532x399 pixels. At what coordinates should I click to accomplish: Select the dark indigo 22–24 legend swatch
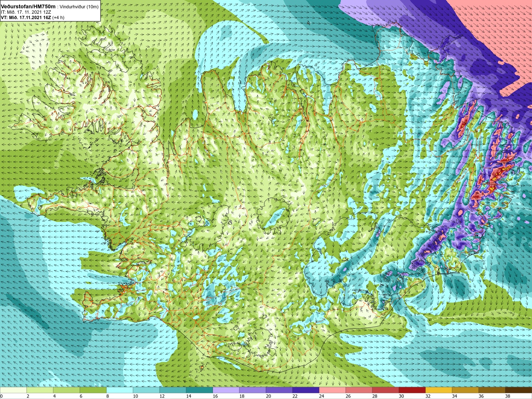306,391
